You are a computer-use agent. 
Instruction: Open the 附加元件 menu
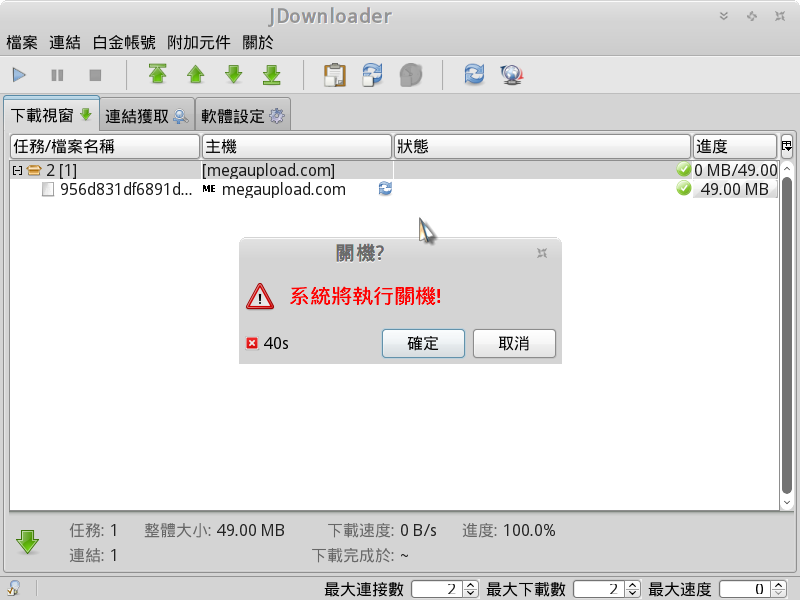(x=198, y=42)
